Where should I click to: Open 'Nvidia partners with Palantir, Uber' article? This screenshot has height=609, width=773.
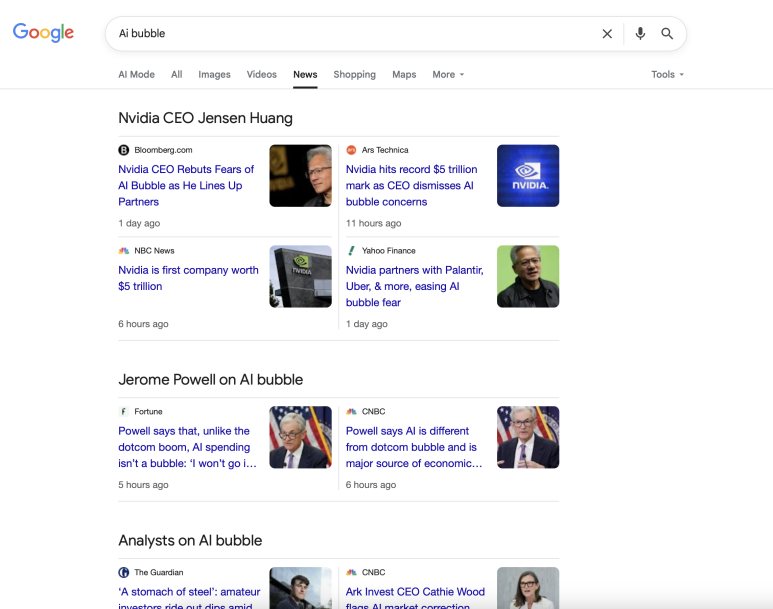pos(415,286)
